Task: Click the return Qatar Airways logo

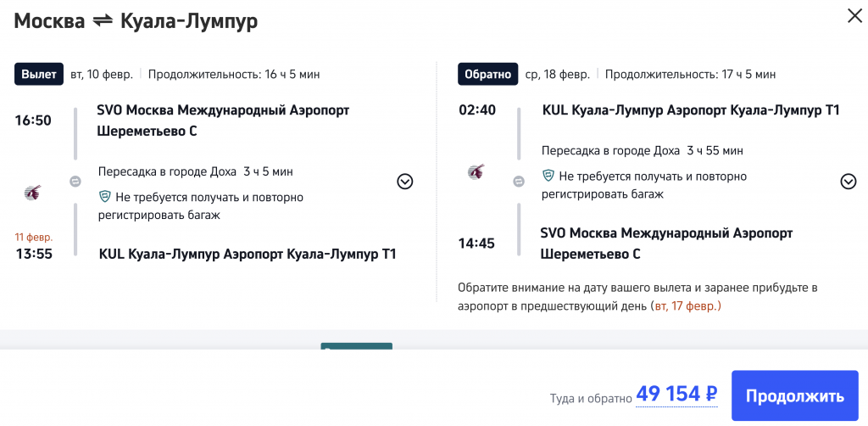Action: [x=476, y=172]
